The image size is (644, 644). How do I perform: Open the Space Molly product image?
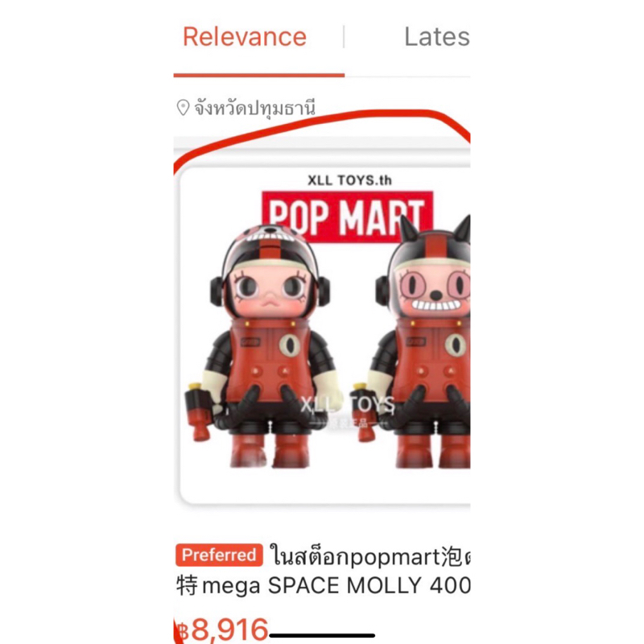(324, 335)
